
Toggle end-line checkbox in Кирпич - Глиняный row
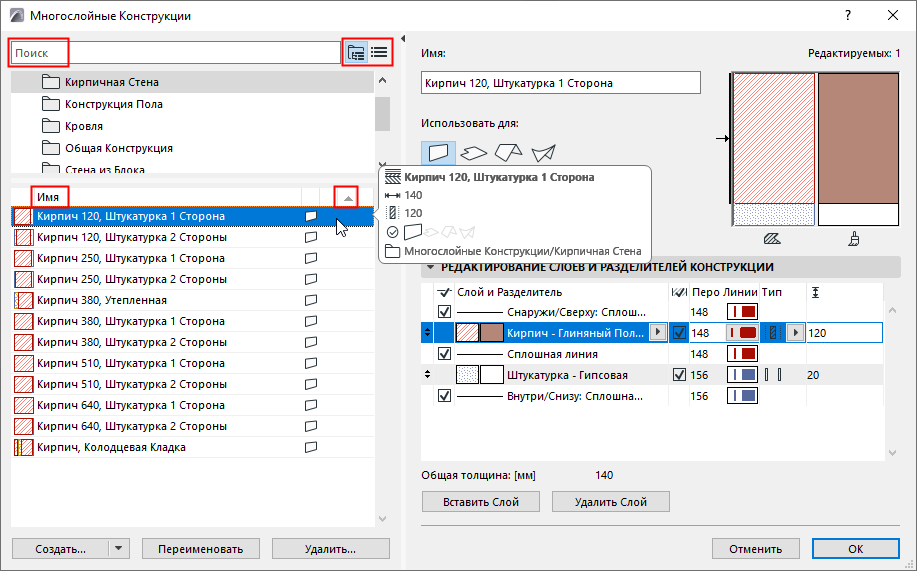coord(679,333)
